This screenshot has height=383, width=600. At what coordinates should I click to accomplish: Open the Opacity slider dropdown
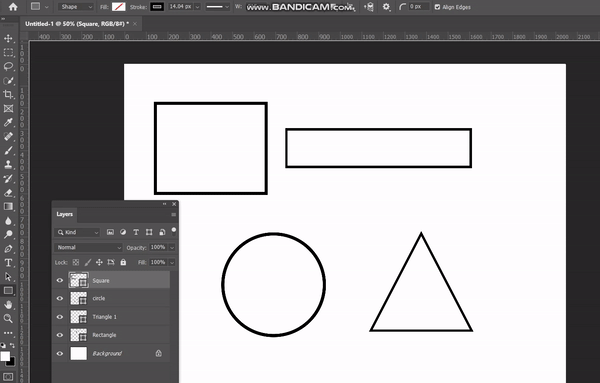[x=172, y=248]
